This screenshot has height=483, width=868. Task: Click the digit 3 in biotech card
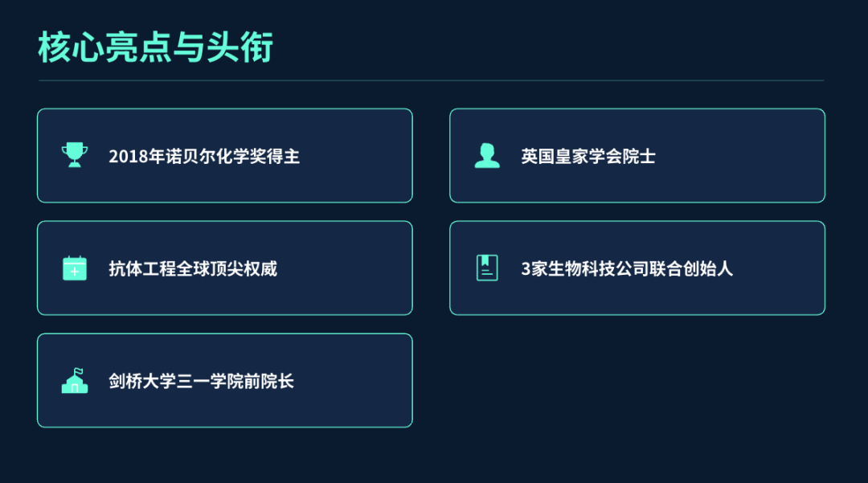pos(526,269)
